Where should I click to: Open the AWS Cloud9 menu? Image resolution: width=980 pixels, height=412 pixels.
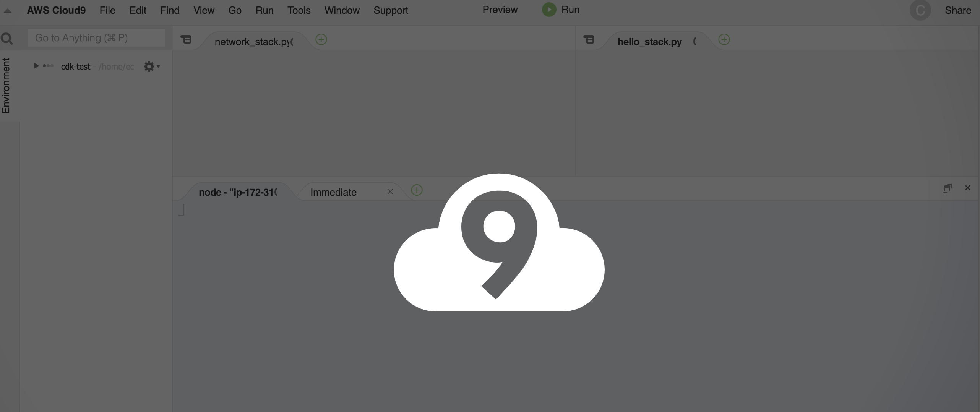[x=56, y=10]
